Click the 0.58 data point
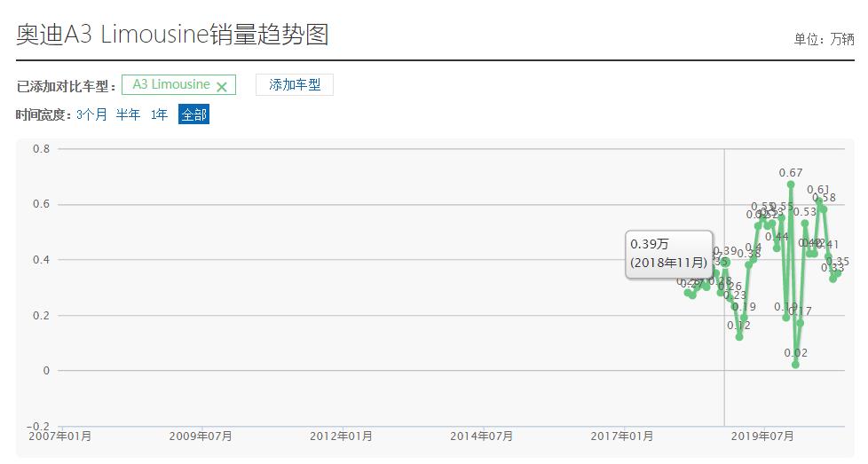The width and height of the screenshot is (868, 464). coord(824,208)
